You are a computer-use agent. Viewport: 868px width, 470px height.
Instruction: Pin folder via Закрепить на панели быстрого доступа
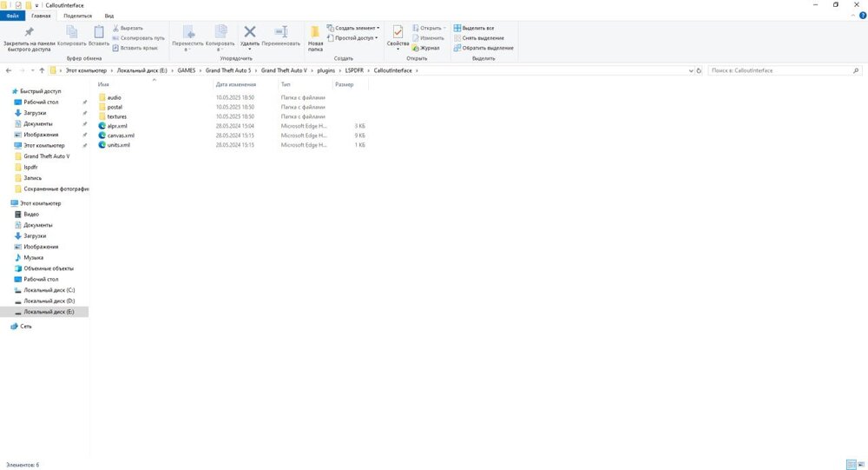coord(29,38)
